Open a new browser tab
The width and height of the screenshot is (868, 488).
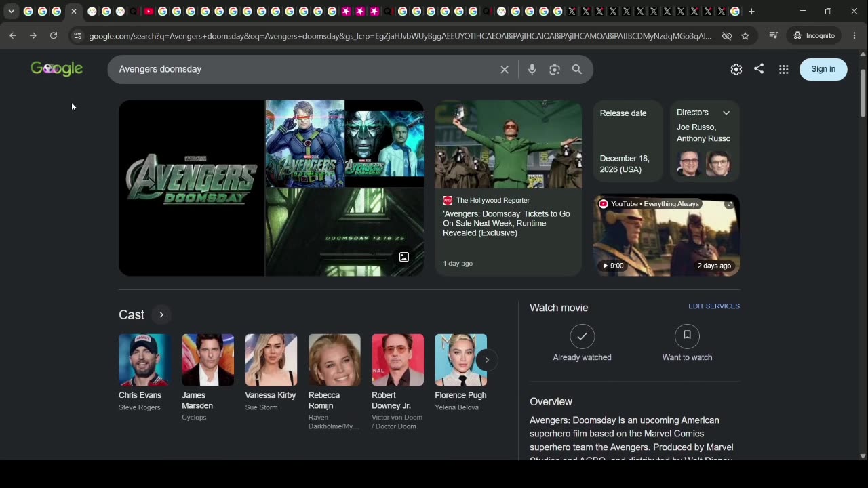751,11
